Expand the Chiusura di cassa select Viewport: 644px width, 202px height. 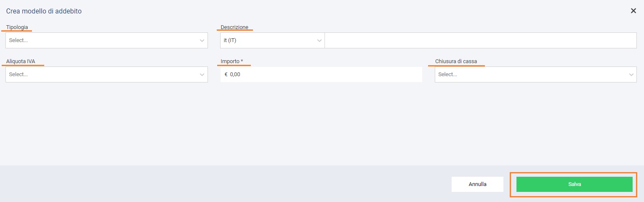(530, 74)
